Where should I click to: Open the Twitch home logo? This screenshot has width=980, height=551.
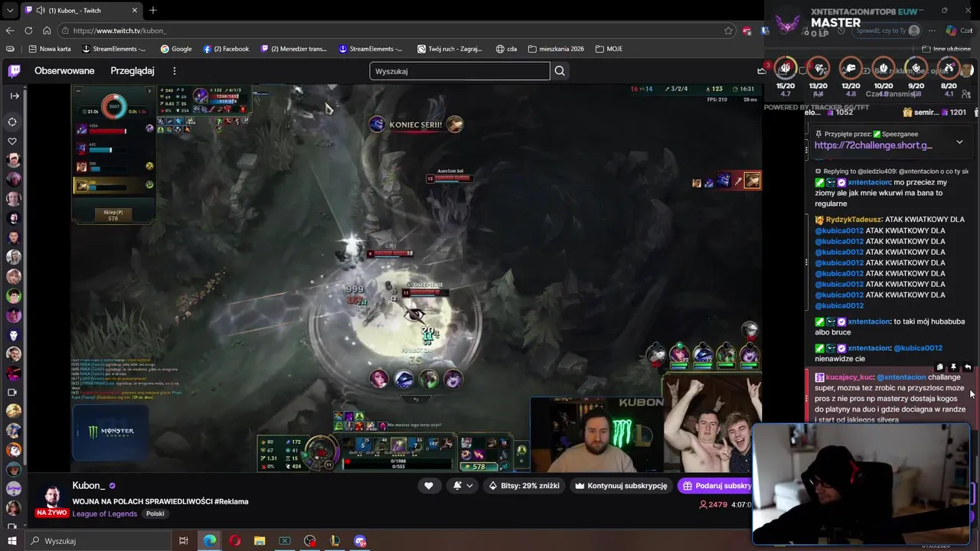click(14, 71)
